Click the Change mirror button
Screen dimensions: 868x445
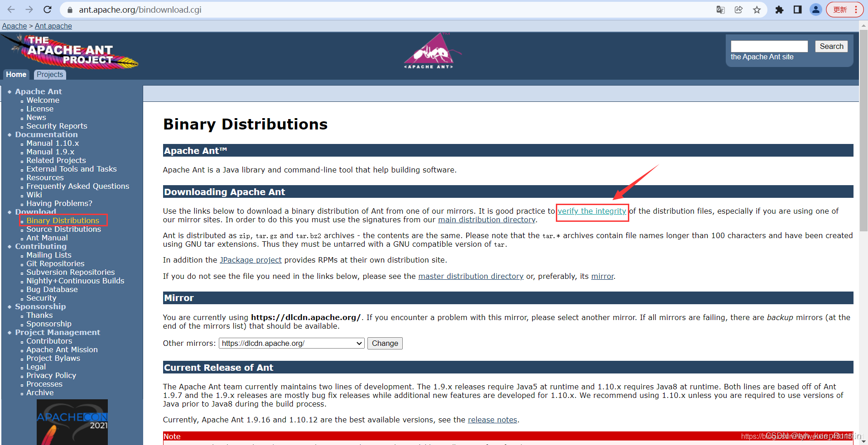(385, 343)
